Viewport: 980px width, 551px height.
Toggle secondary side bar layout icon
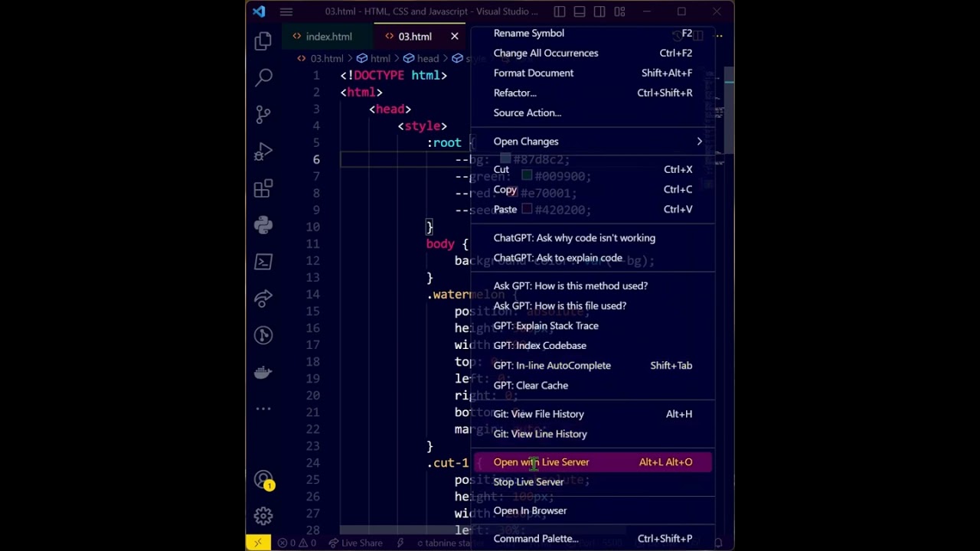[599, 11]
